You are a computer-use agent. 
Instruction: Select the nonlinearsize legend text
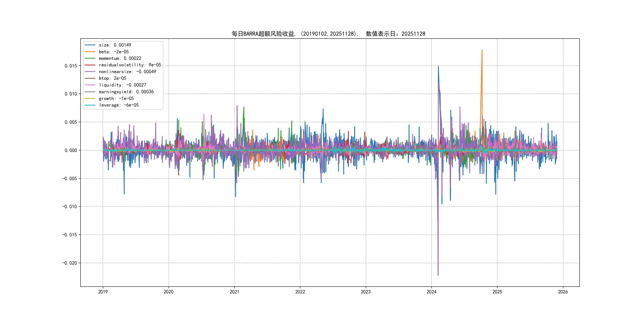[127, 72]
